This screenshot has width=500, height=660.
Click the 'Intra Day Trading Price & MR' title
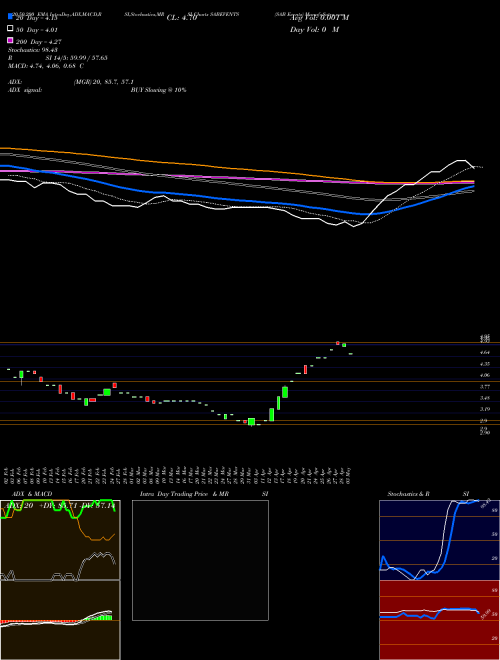pos(184,494)
